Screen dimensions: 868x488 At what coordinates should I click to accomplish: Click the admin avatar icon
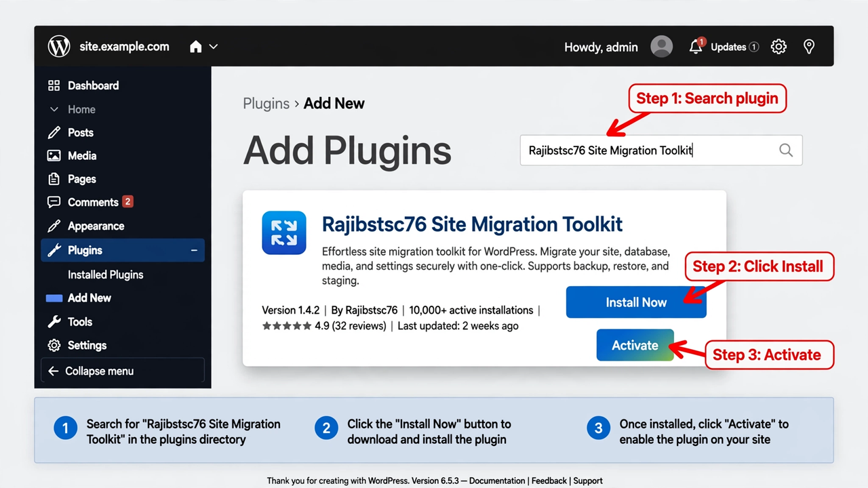661,47
